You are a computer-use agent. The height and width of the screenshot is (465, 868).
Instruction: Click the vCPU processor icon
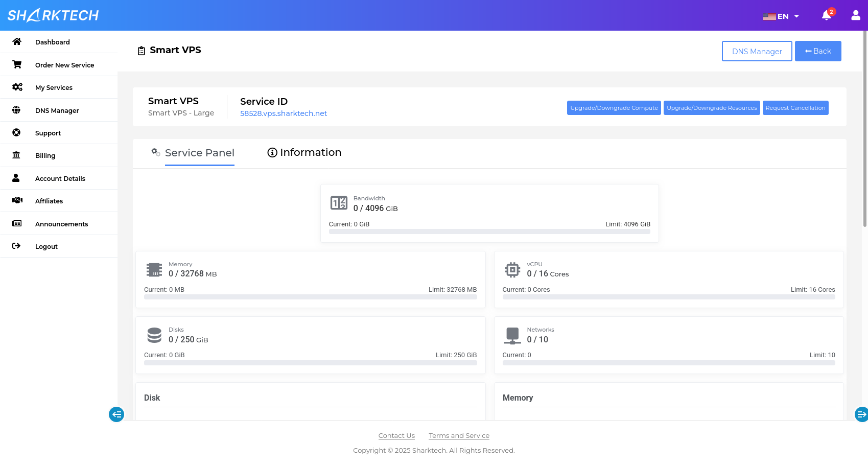512,269
